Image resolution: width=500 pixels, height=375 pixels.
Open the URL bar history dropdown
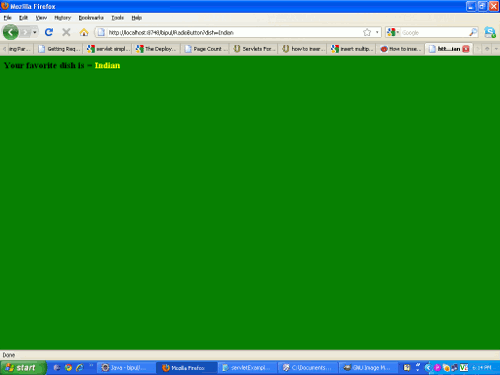tap(377, 32)
